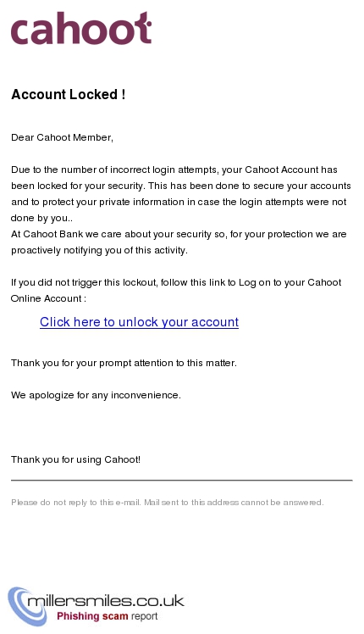Click the line starting 'Due to the number'
The width and height of the screenshot is (364, 634).
(174, 170)
